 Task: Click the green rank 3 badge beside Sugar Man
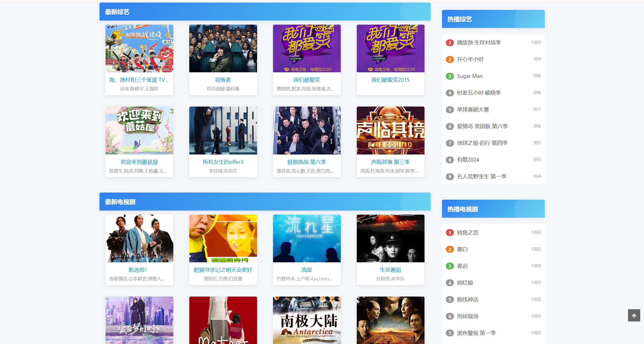[450, 76]
